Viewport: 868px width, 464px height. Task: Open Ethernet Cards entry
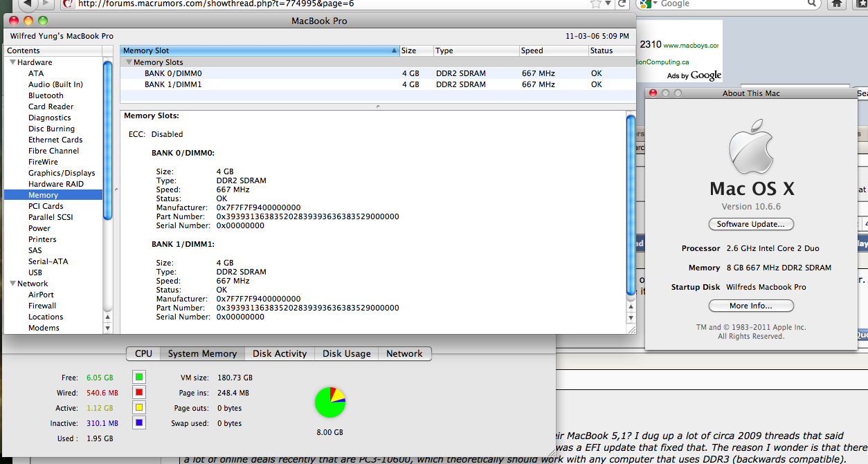point(55,140)
